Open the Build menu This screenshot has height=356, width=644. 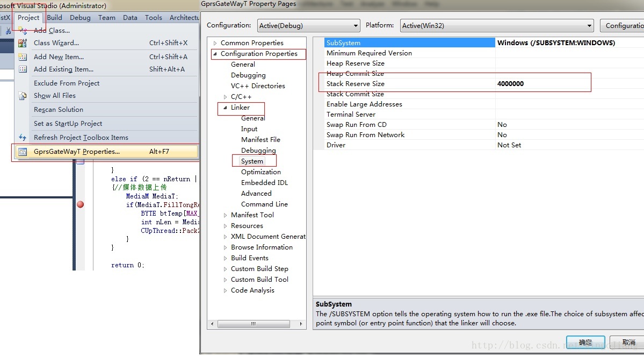pos(54,18)
